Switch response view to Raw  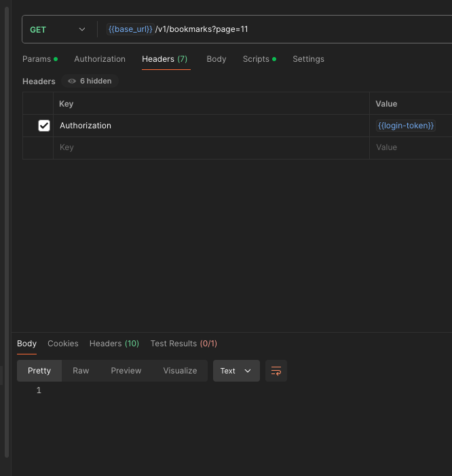[81, 371]
